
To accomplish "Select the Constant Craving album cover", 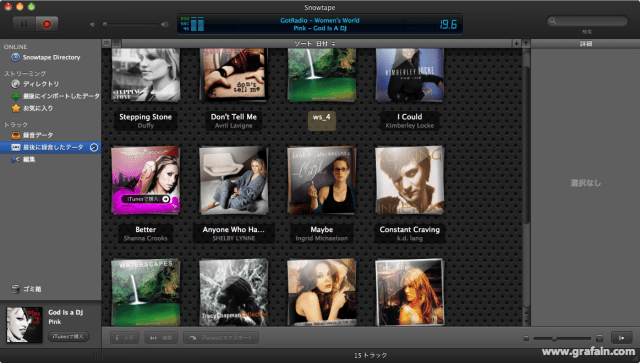I will point(409,180).
